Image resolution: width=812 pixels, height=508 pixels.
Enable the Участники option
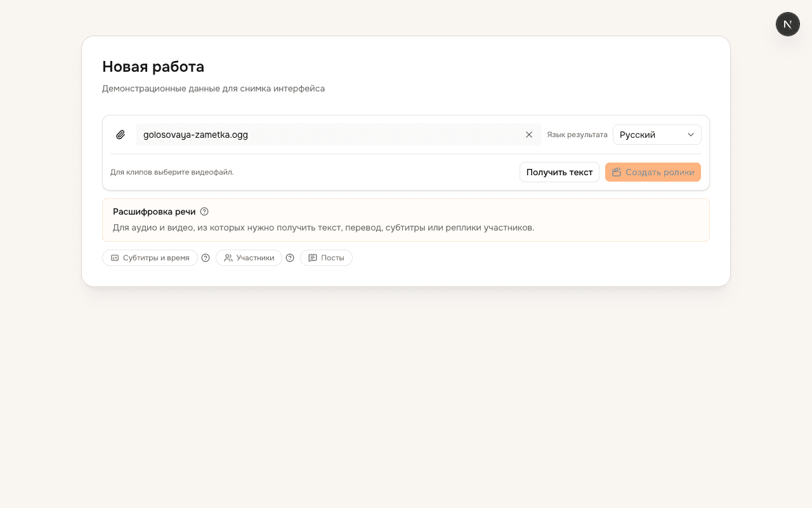click(249, 258)
